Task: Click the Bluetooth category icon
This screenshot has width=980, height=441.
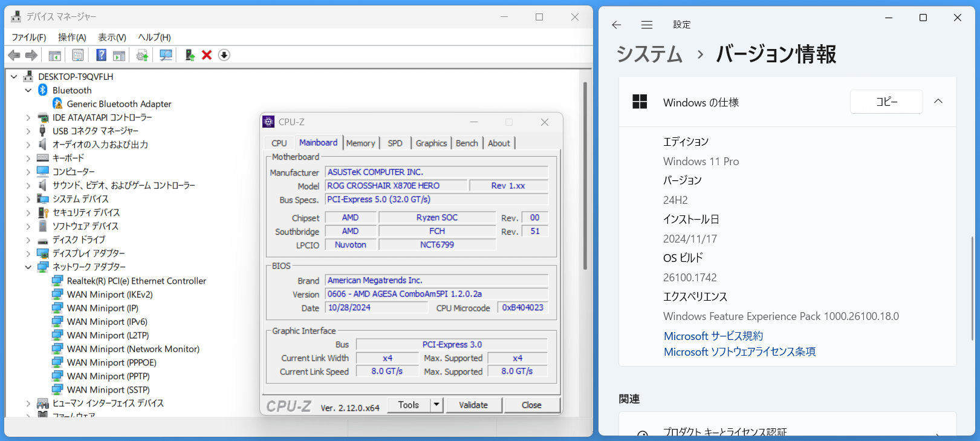Action: [x=43, y=90]
